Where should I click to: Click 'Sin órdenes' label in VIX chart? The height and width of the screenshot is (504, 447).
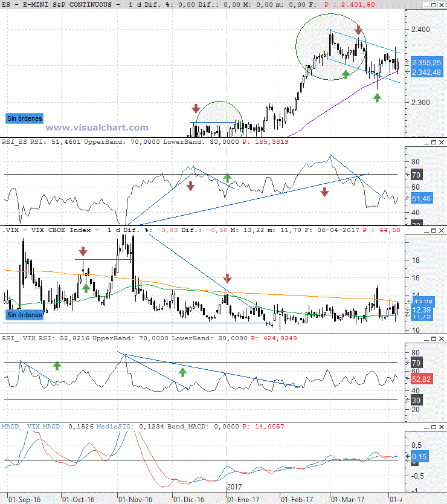coord(24,315)
